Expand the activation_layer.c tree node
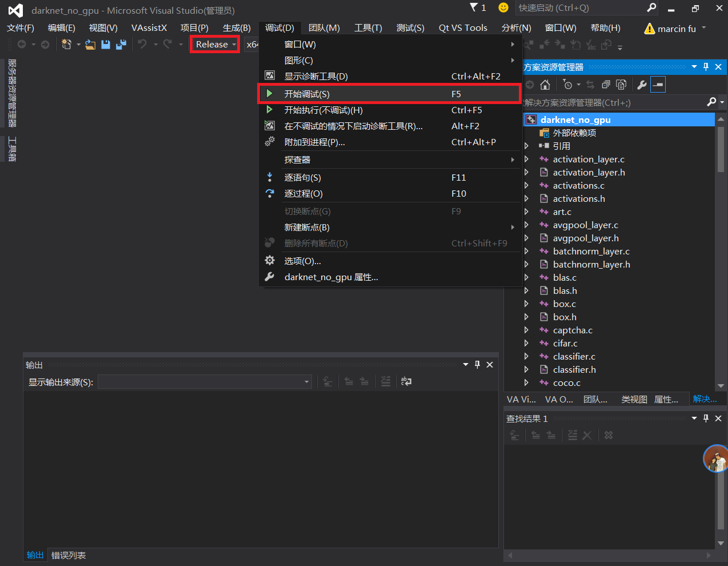The image size is (728, 566). pyautogui.click(x=526, y=159)
